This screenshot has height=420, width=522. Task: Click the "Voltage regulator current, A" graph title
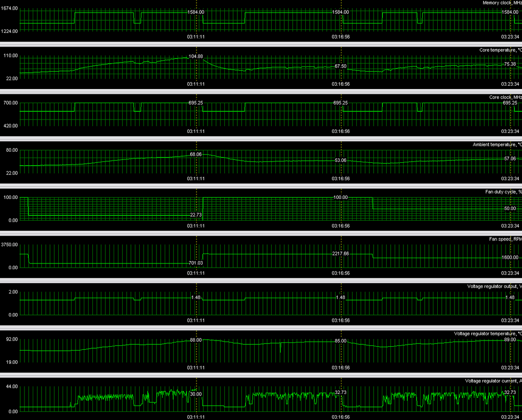tap(494, 381)
